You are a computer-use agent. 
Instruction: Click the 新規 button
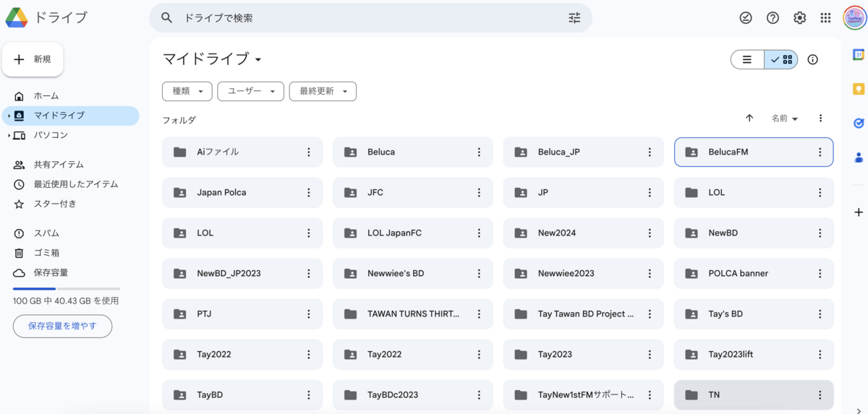pyautogui.click(x=33, y=59)
